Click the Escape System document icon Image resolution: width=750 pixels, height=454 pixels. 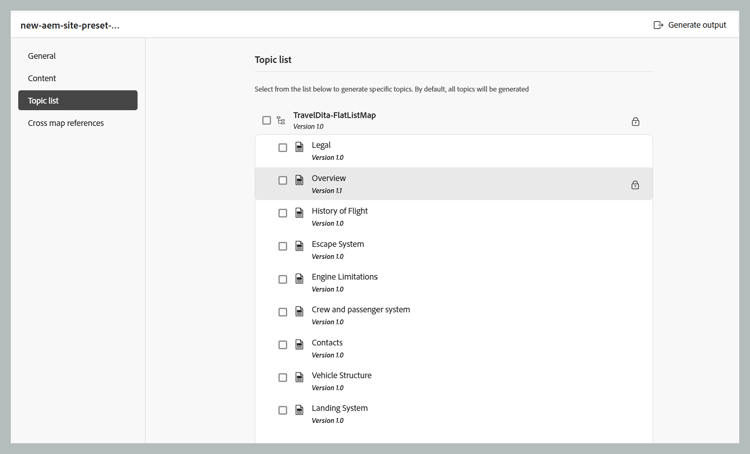coord(299,246)
